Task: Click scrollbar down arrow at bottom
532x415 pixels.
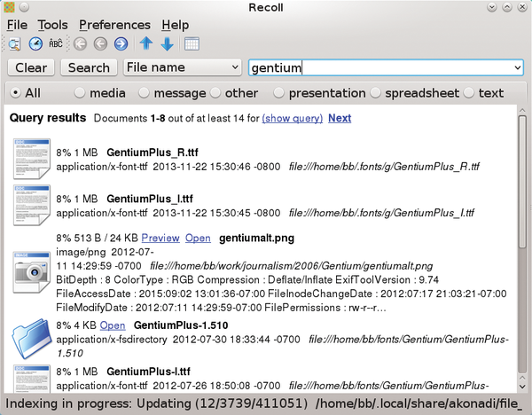Action: pyautogui.click(x=522, y=387)
